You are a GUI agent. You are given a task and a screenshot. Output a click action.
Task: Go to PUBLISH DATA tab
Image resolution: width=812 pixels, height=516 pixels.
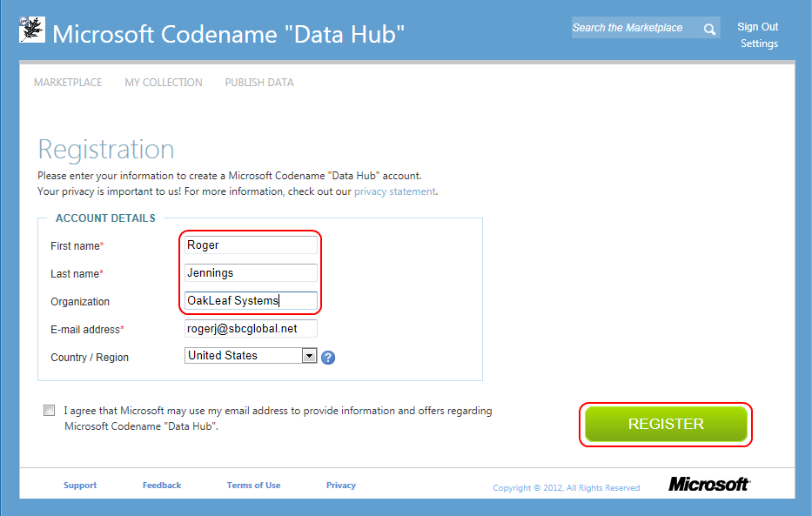[259, 83]
